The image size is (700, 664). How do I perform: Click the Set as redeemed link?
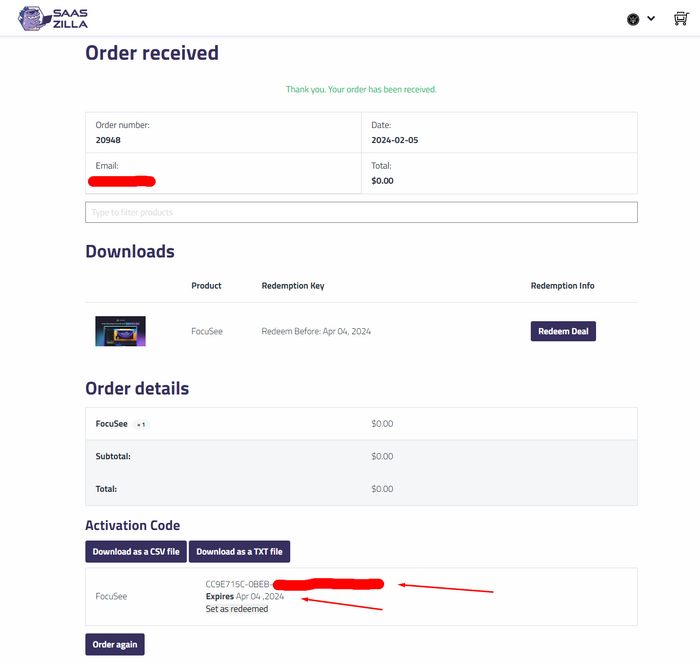click(x=237, y=608)
